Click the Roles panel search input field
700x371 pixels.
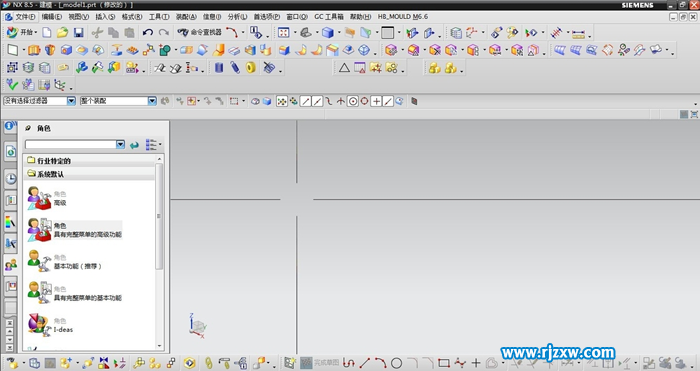71,144
